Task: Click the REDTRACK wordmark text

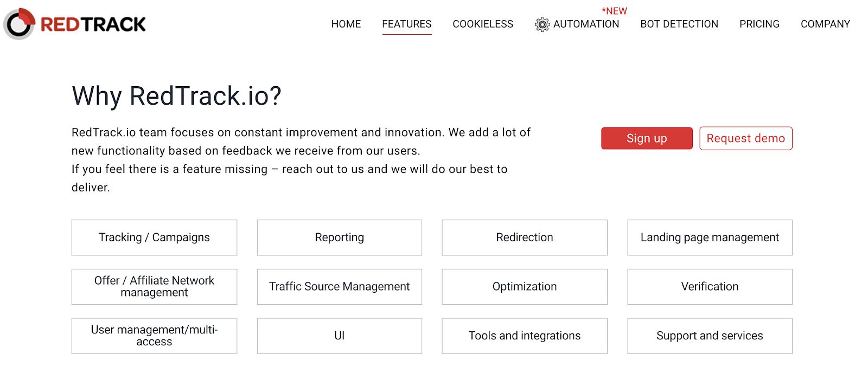Action: coord(93,24)
